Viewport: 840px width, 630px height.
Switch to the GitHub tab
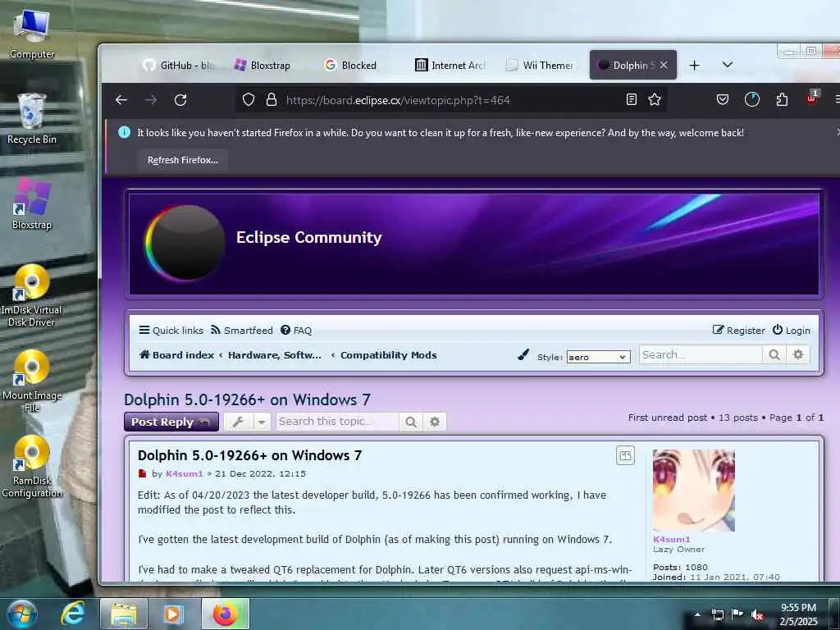click(179, 66)
